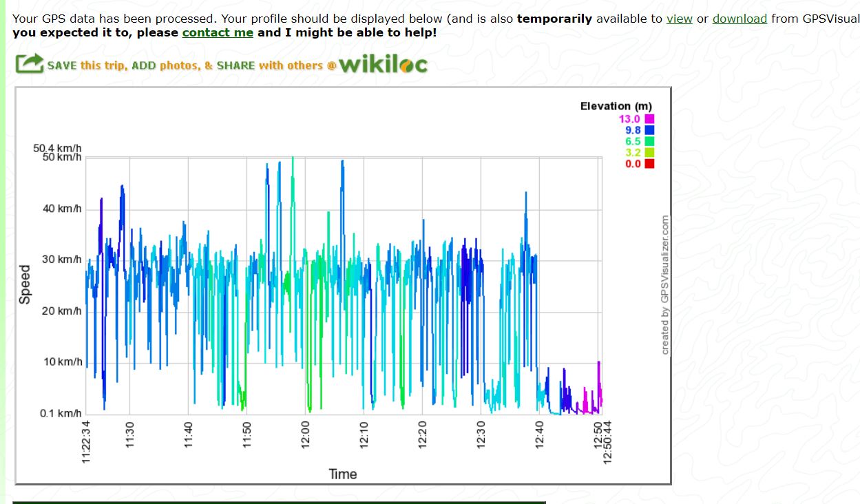Click the "contact me" link
The height and width of the screenshot is (504, 860).
tap(218, 32)
